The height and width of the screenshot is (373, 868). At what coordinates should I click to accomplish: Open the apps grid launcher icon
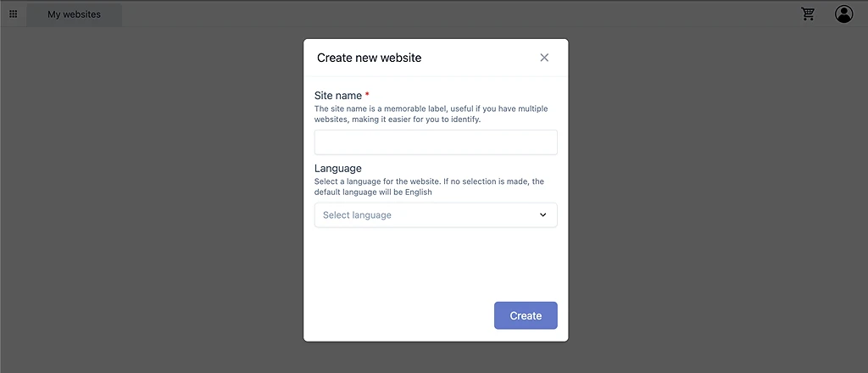13,14
